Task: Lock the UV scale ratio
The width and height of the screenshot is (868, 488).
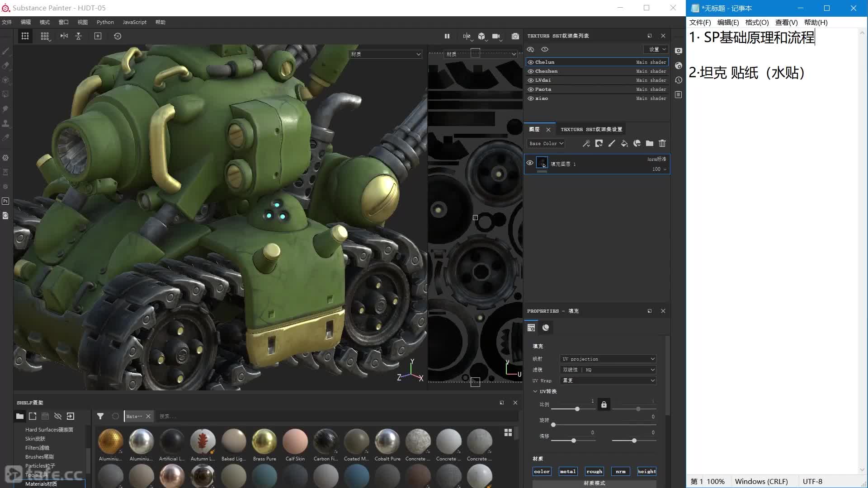Action: 604,404
